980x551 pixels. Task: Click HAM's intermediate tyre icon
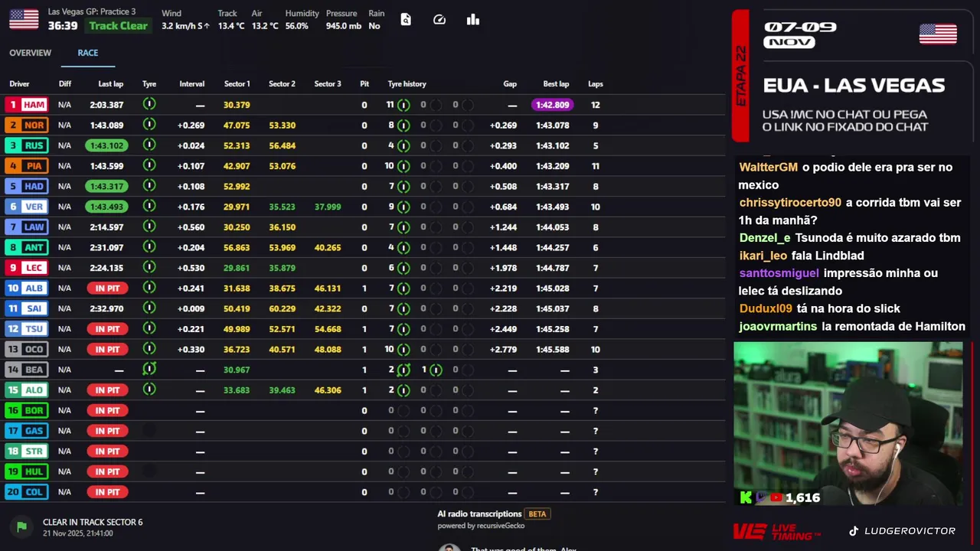click(x=149, y=104)
